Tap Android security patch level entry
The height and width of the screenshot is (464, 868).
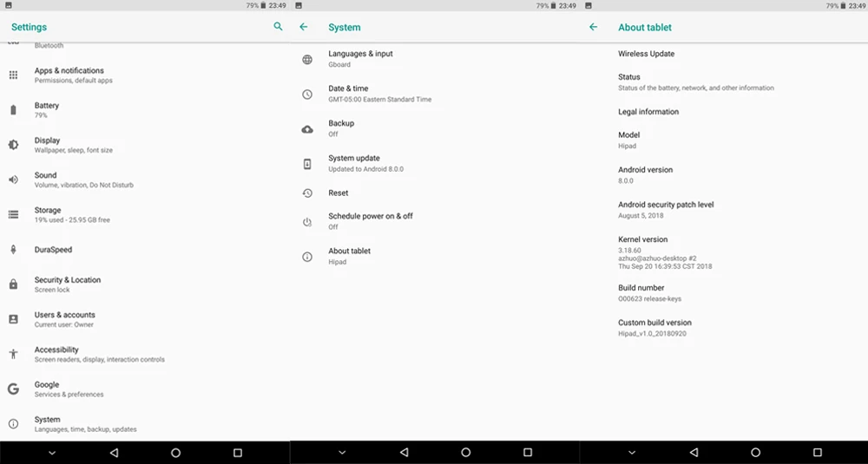(x=724, y=210)
